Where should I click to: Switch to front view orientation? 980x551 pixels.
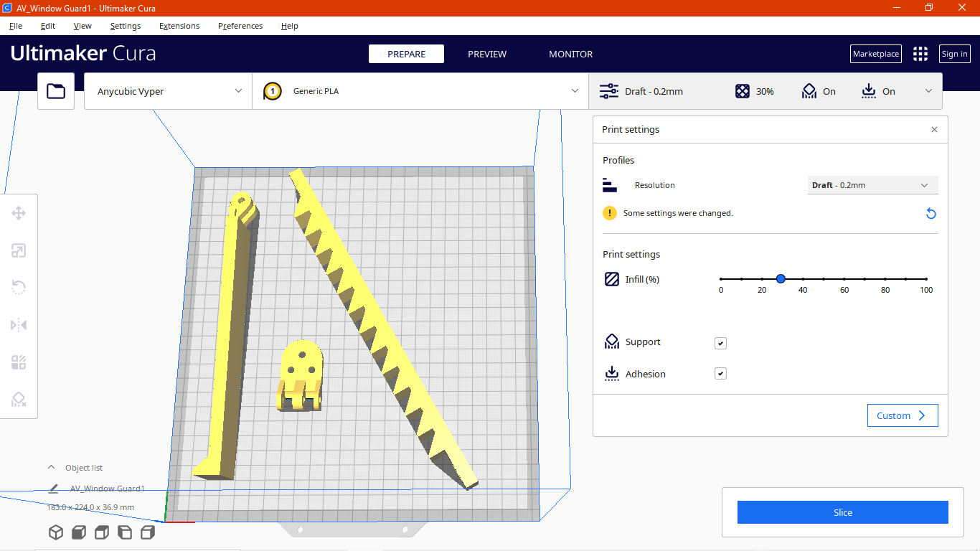tap(79, 532)
